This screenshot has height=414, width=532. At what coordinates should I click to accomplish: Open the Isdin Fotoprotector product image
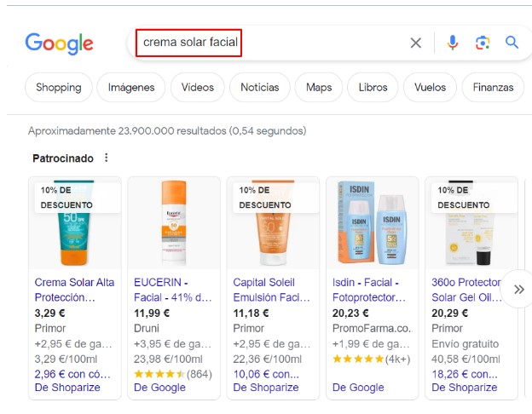(369, 222)
